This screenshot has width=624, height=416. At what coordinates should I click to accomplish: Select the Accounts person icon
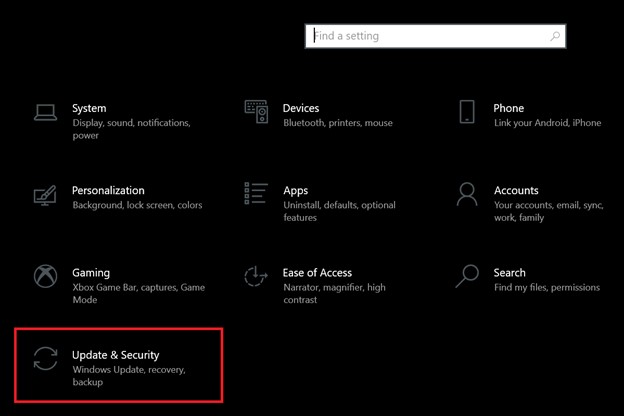(467, 194)
